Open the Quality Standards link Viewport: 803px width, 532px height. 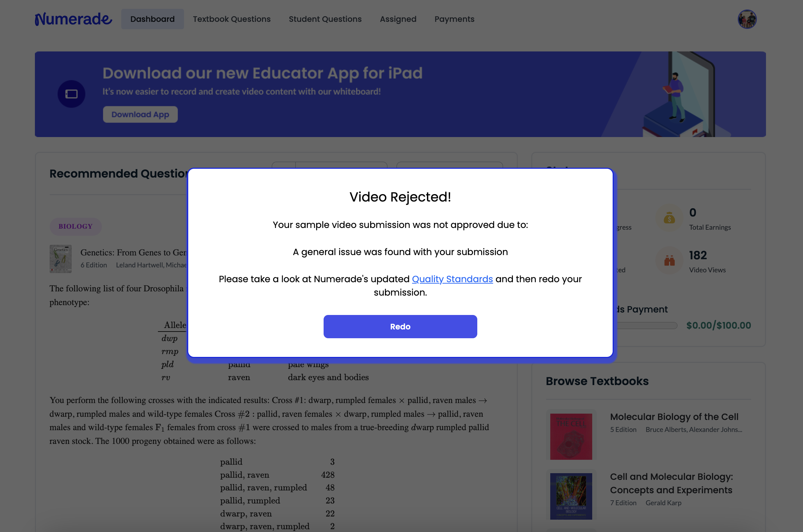tap(452, 279)
